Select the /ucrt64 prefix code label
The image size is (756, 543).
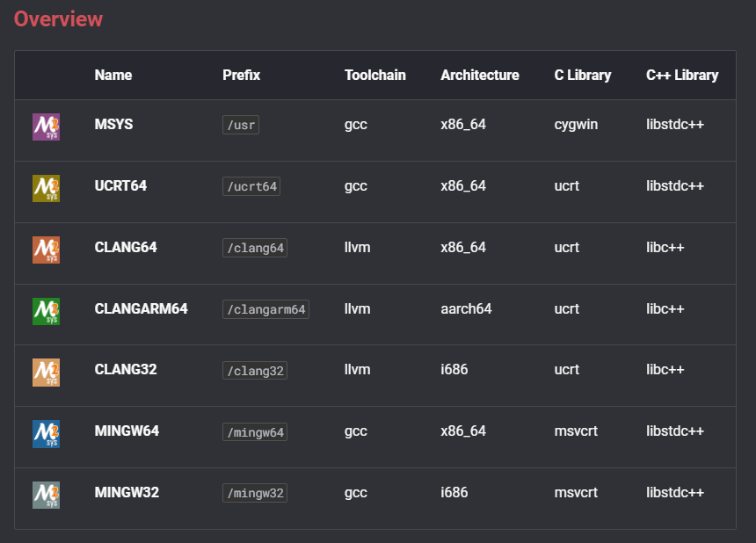(x=251, y=186)
